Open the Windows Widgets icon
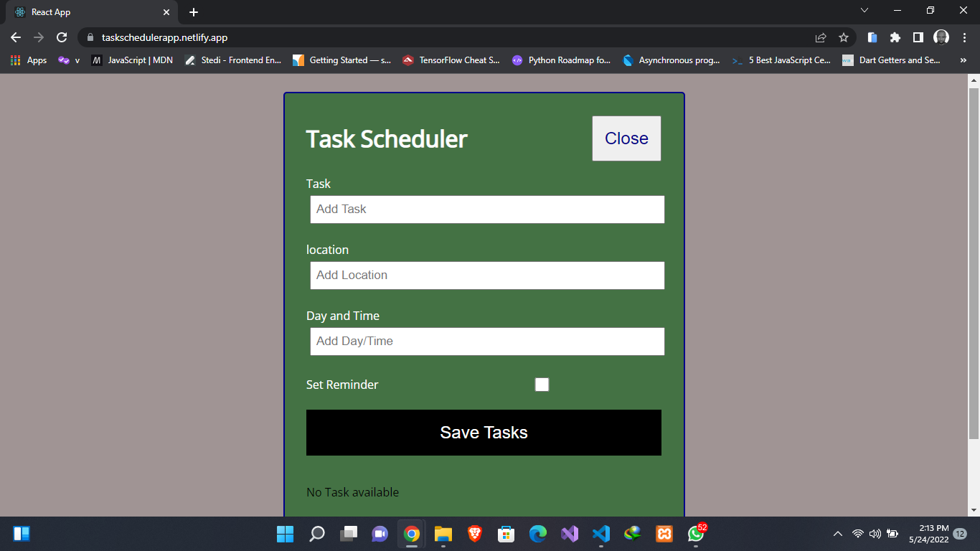The height and width of the screenshot is (551, 980). 22,534
